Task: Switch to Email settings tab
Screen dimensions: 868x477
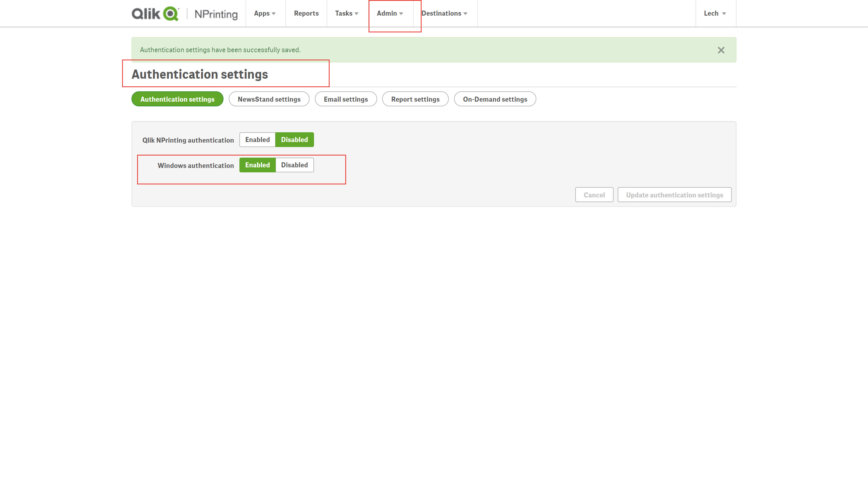Action: (x=346, y=99)
